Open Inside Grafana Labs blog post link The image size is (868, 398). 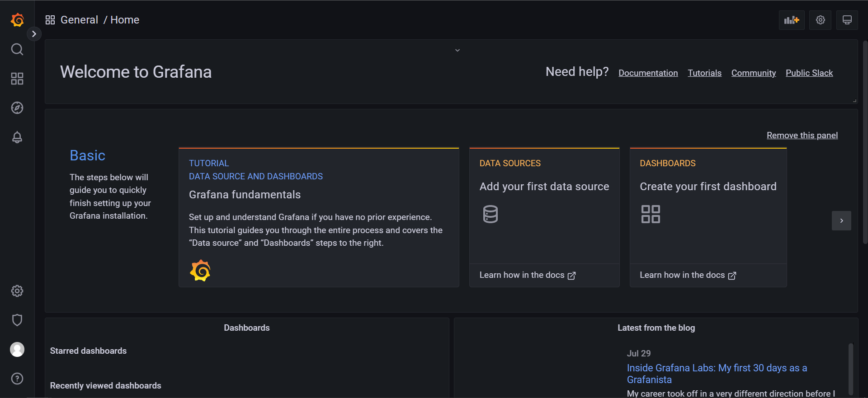(x=717, y=374)
